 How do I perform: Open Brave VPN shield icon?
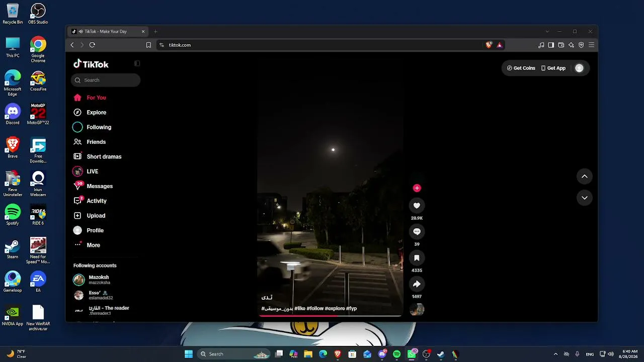[581, 45]
